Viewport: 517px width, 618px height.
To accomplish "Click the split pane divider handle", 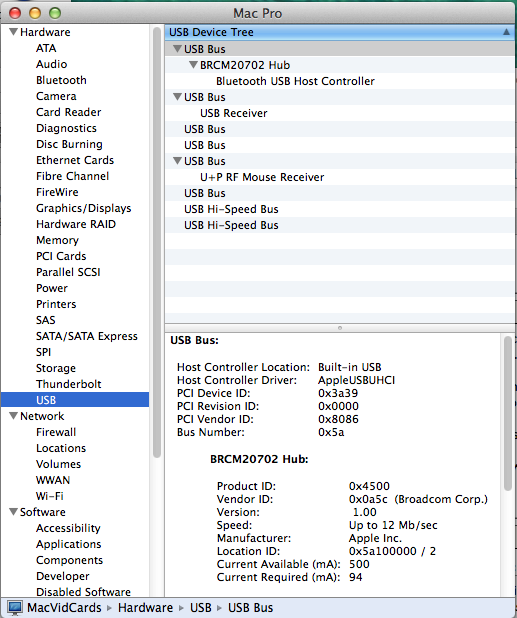I will pyautogui.click(x=340, y=328).
